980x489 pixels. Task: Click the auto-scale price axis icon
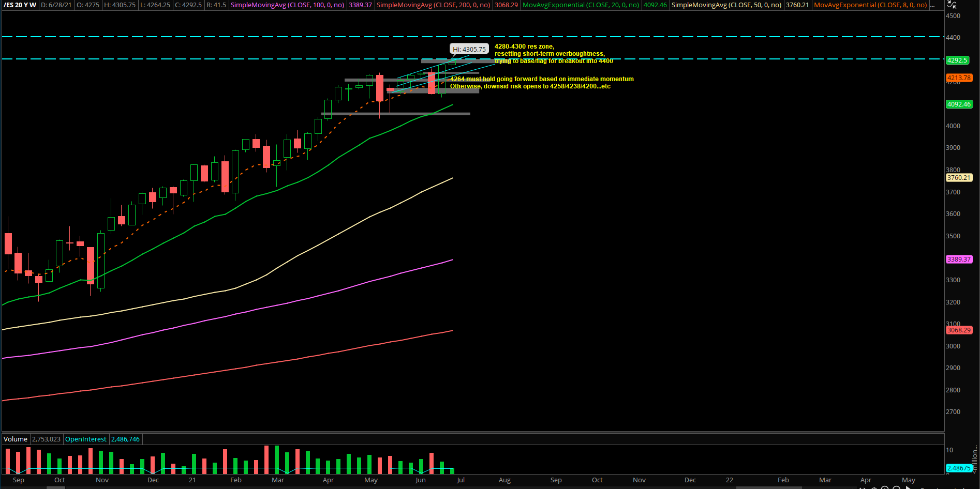click(952, 5)
